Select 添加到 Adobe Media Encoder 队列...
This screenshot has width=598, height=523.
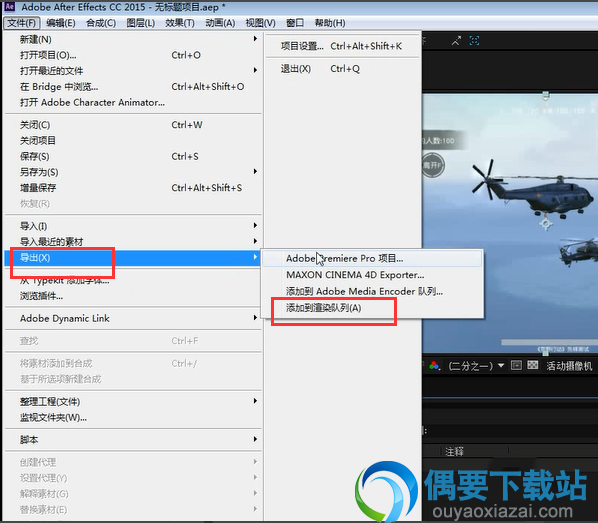372,291
